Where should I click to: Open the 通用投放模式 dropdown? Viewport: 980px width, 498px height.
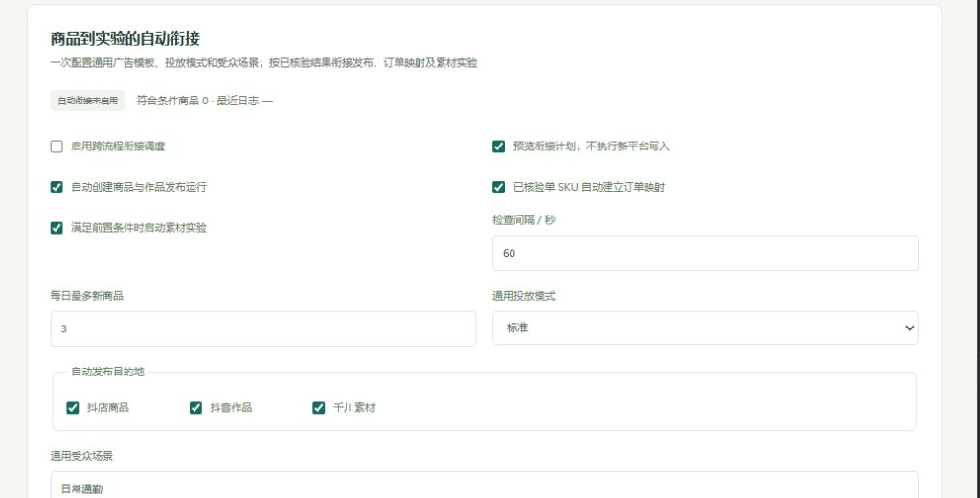[x=705, y=328]
